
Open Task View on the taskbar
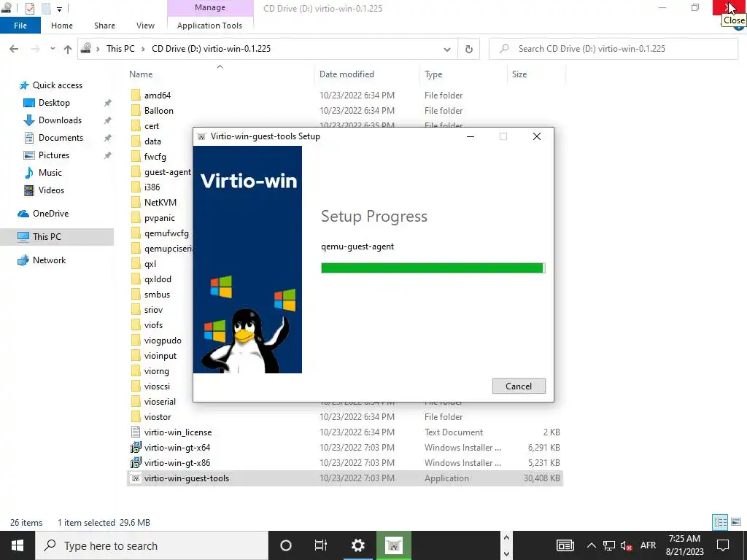[x=321, y=545]
